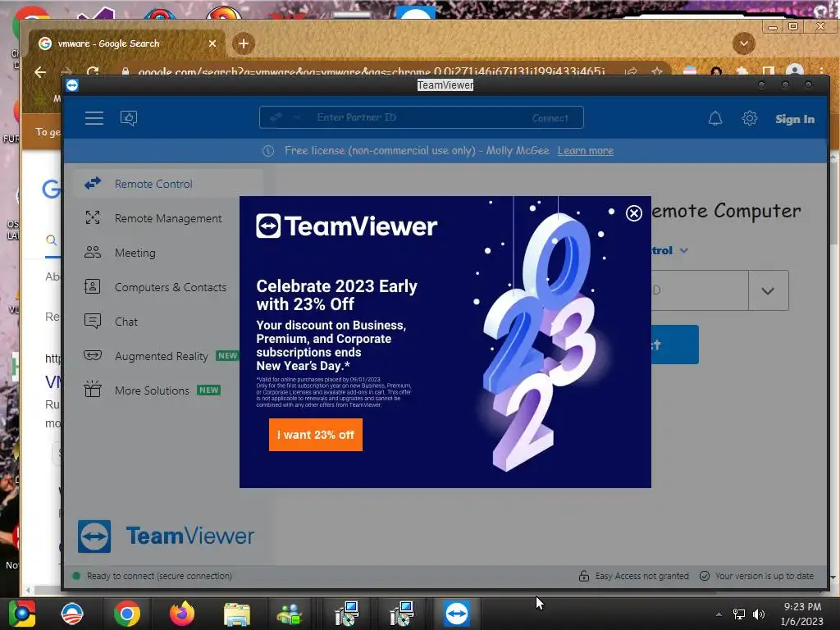The width and height of the screenshot is (840, 630).
Task: Open the Chrome taskbar icon
Action: (127, 614)
